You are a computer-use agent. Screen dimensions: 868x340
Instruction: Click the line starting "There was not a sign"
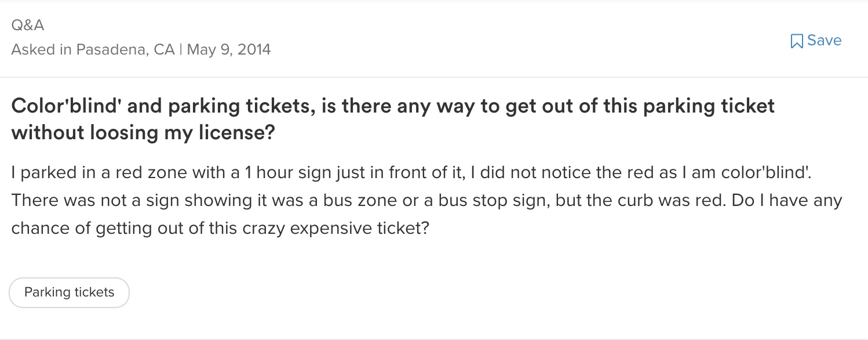(427, 200)
